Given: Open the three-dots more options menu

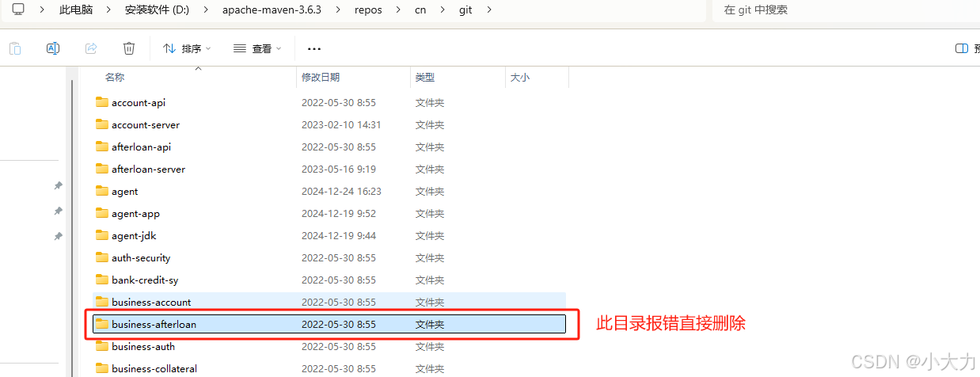Looking at the screenshot, I should (x=314, y=49).
